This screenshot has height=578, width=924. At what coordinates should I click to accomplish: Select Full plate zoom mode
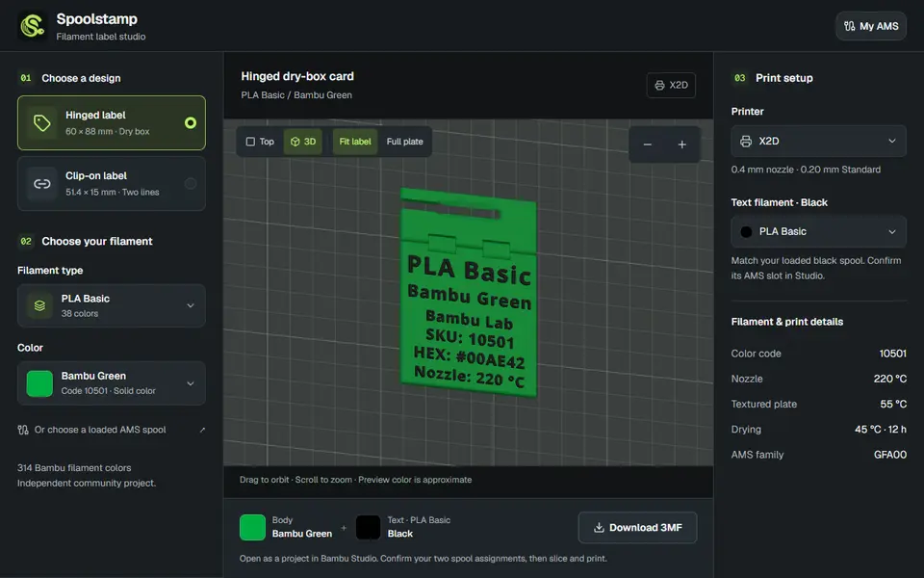pyautogui.click(x=404, y=142)
